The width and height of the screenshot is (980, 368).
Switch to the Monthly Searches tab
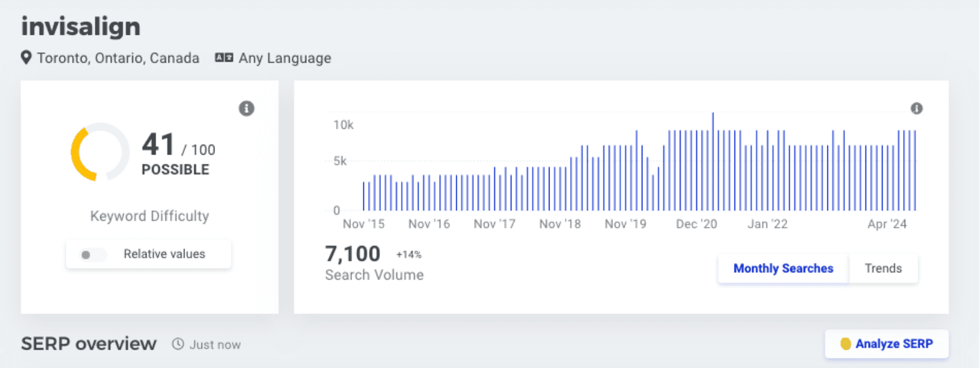tap(783, 269)
